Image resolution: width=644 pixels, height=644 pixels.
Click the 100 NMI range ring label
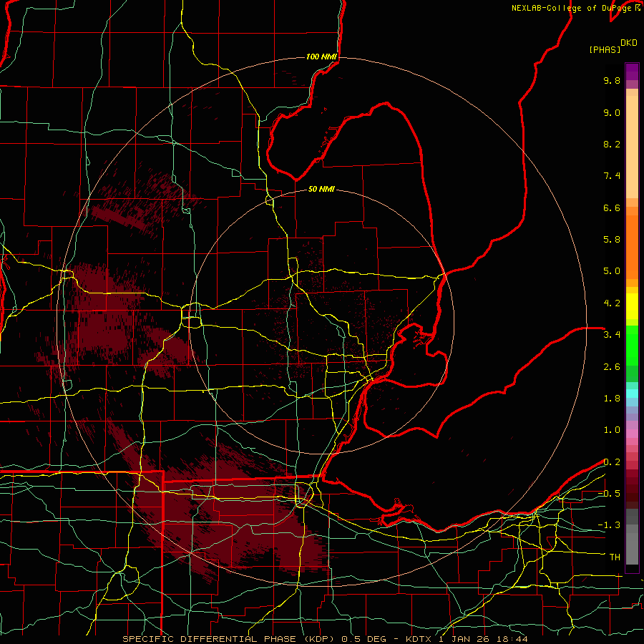[x=321, y=57]
